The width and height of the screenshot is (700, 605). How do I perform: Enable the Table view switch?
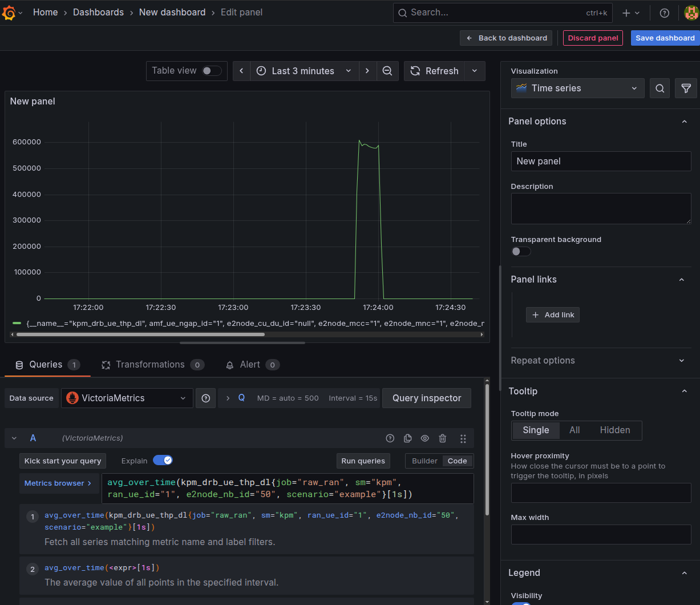pos(212,71)
